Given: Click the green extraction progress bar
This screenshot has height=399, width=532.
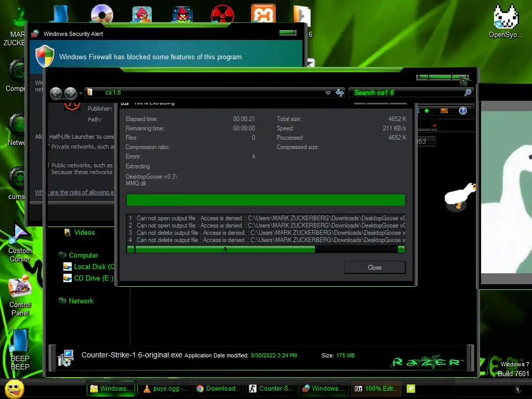Looking at the screenshot, I should (265, 200).
